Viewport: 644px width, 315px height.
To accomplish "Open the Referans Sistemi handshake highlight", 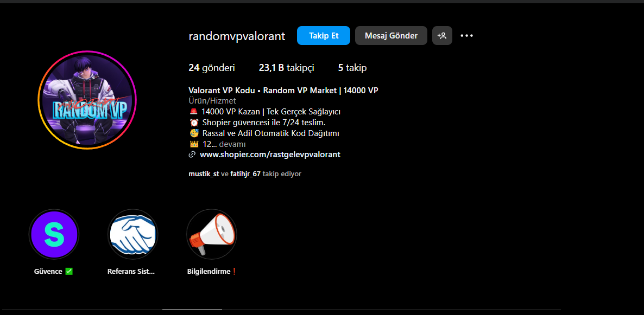I will coord(132,234).
